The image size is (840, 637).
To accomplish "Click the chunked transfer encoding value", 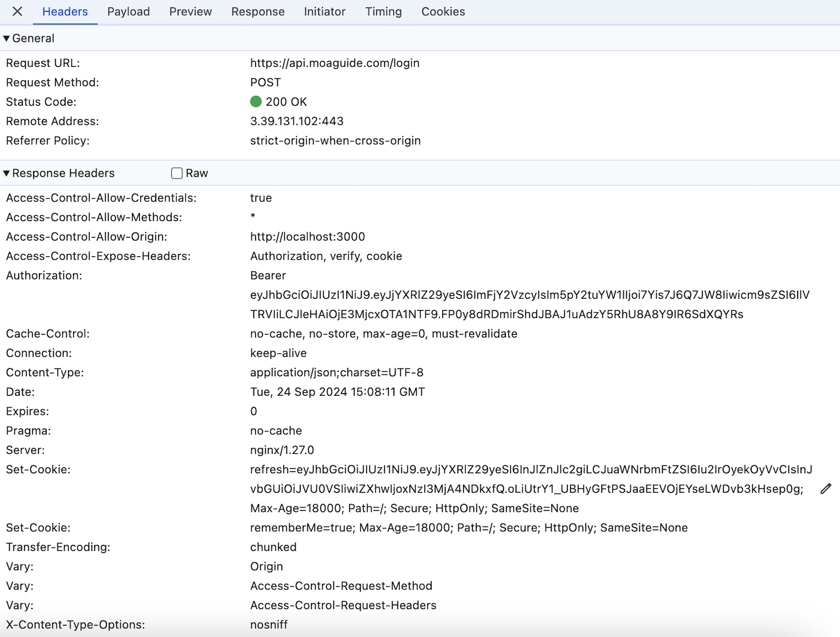I will [x=273, y=547].
